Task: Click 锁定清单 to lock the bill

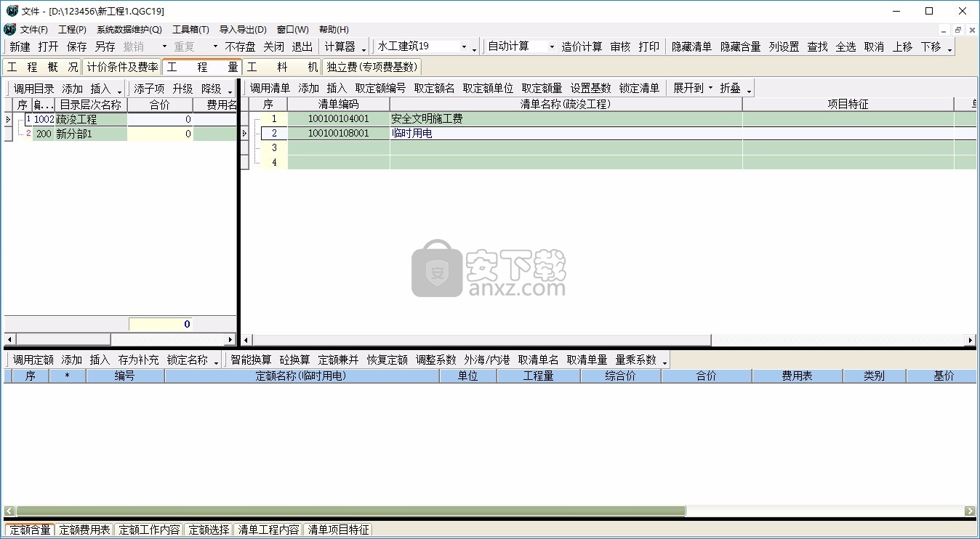Action: (639, 88)
